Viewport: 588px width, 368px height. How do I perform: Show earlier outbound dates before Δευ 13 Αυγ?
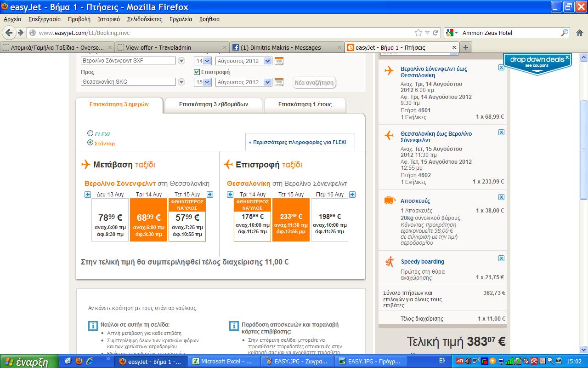click(88, 195)
